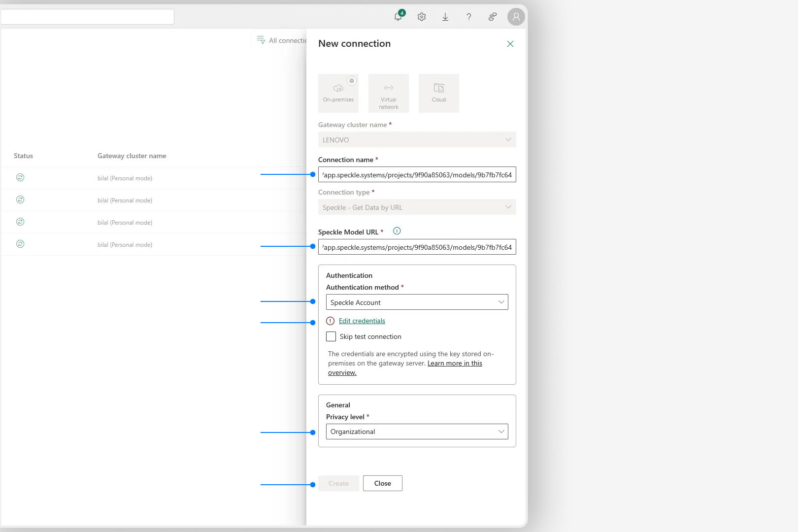Select the second bilal (Personal mode) row
Screen dimensions: 798x532
tap(154, 200)
